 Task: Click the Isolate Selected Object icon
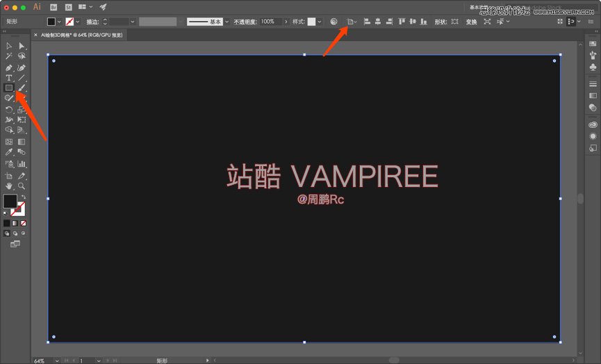tap(487, 22)
